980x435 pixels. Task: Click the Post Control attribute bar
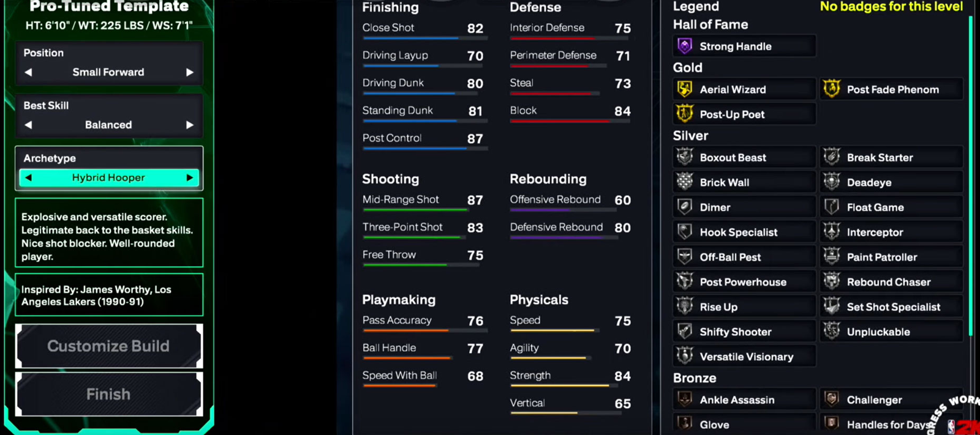coord(424,148)
